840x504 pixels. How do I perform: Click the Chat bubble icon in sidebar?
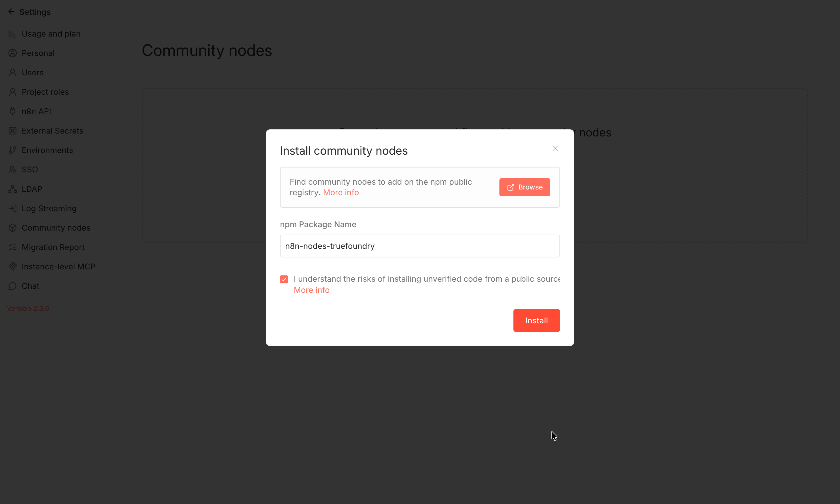pos(13,286)
